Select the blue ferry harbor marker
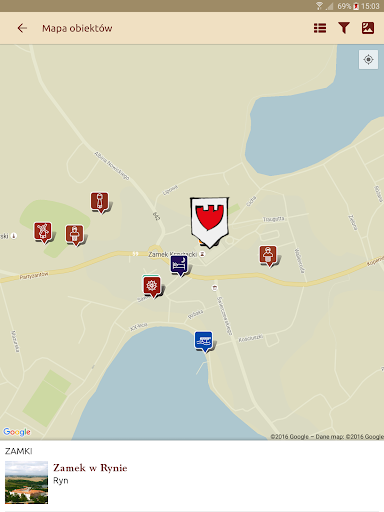Viewport: 384px width, 512px height. coord(204,341)
